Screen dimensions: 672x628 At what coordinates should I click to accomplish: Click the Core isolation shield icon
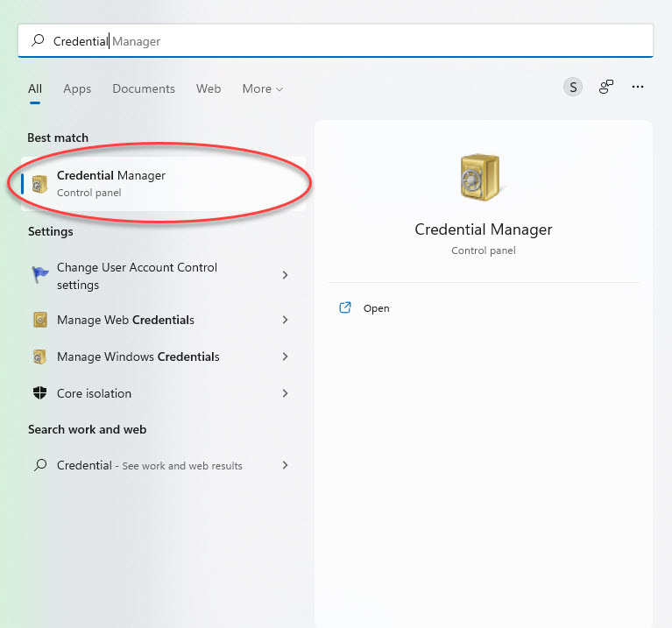[39, 392]
